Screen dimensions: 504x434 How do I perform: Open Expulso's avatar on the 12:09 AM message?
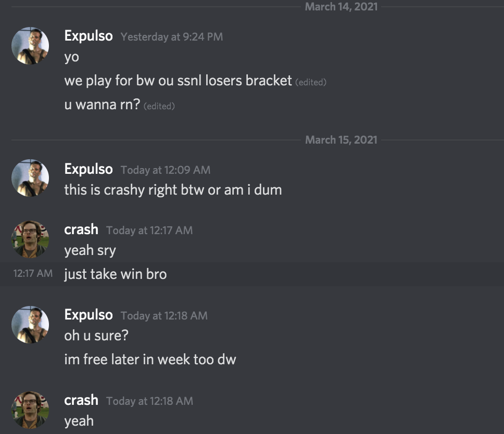point(30,178)
